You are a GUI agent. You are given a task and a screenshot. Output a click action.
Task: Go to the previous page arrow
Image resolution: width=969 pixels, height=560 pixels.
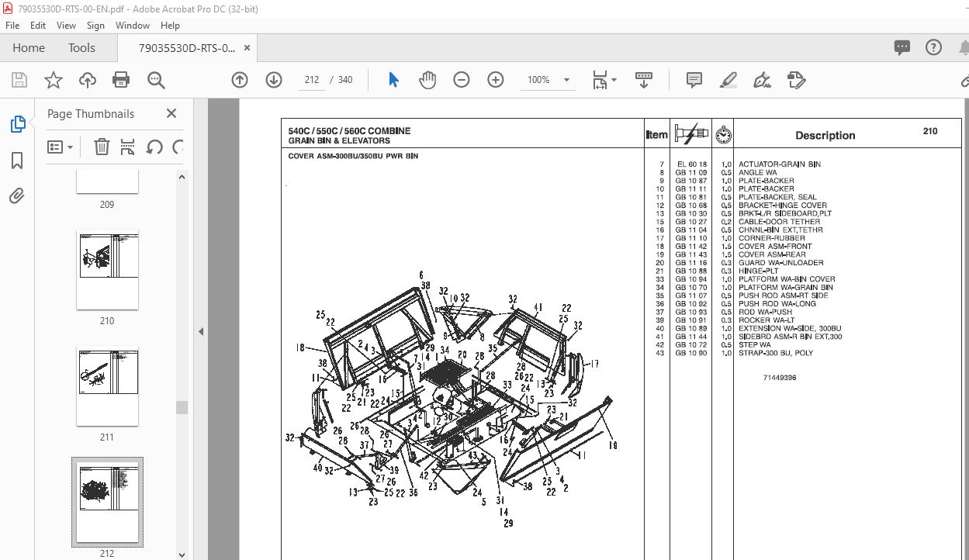[240, 80]
